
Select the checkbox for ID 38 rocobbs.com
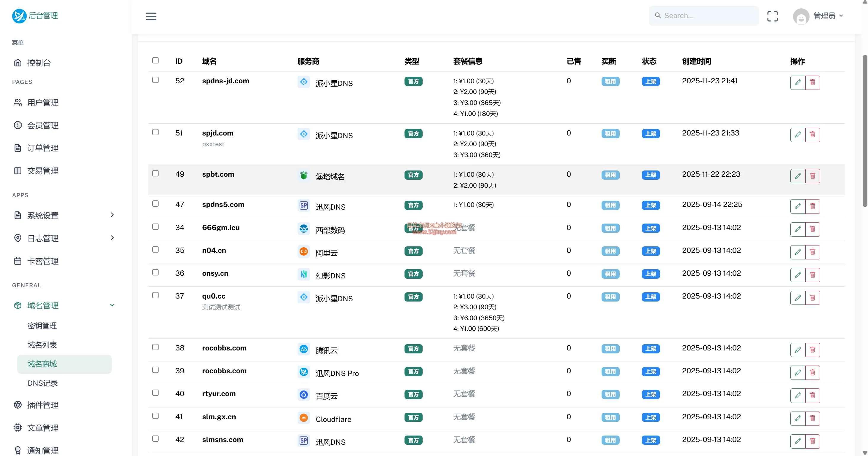(x=155, y=347)
